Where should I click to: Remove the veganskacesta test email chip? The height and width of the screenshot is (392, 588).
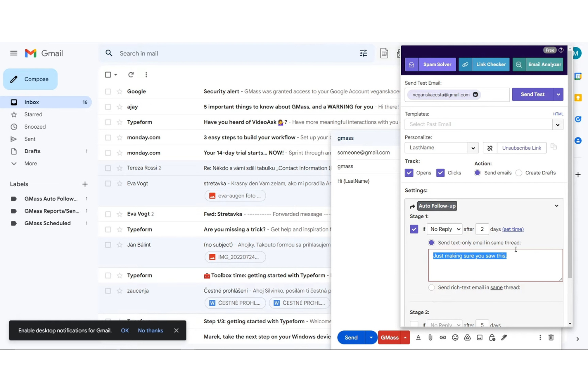click(x=475, y=95)
